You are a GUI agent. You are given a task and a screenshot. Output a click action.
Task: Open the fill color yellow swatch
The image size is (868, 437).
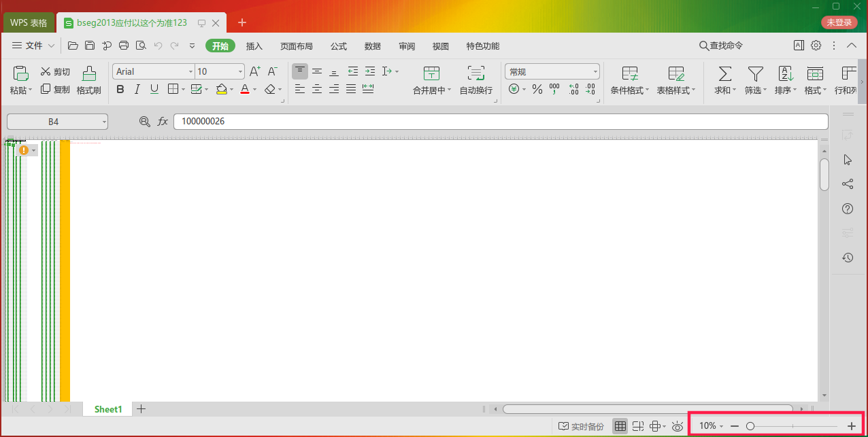(x=221, y=89)
